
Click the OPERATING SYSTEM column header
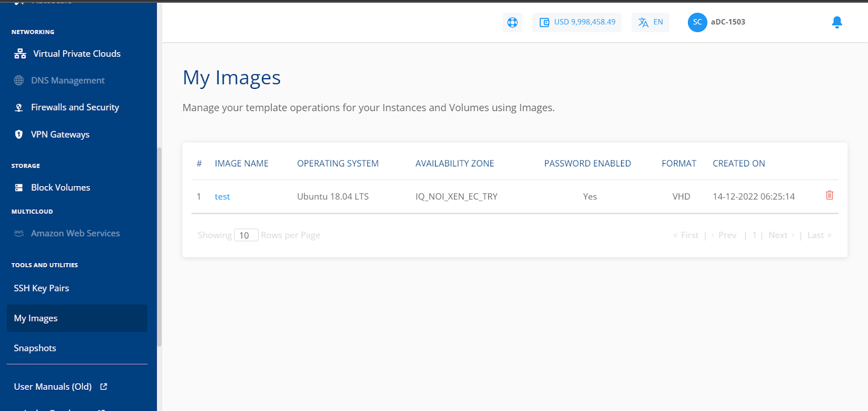click(338, 164)
